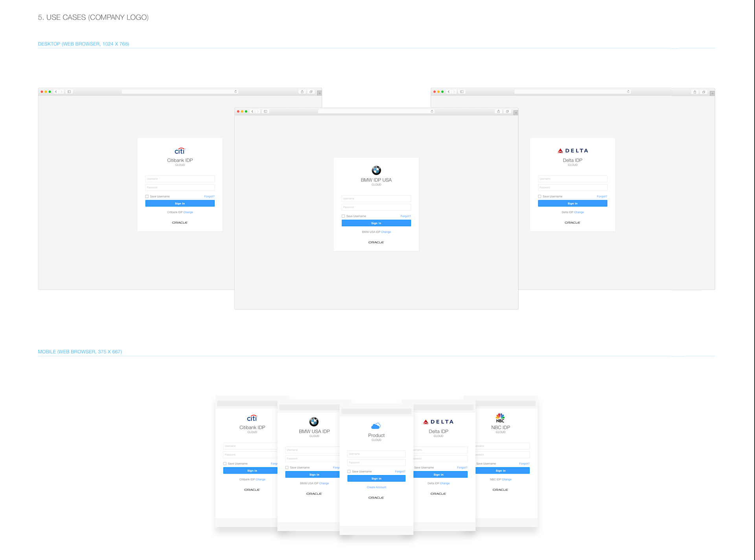Click the Password field in the desktop Delta login
Image resolution: width=755 pixels, height=560 pixels.
[573, 188]
